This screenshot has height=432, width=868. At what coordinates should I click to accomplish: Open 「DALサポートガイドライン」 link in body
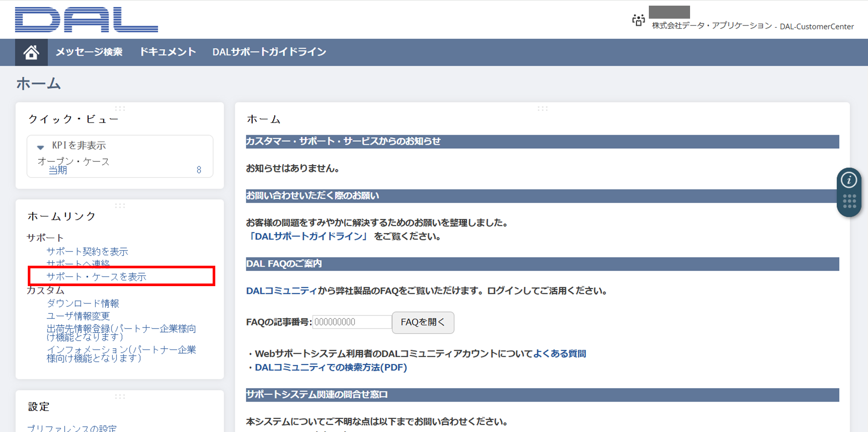tap(308, 236)
